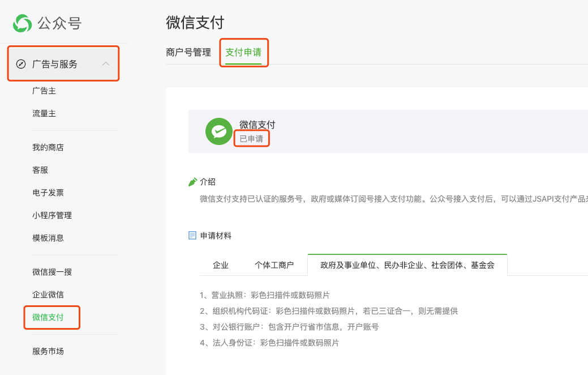Switch to the 商户号管理 tab
Image resolution: width=588 pixels, height=375 pixels.
[188, 52]
